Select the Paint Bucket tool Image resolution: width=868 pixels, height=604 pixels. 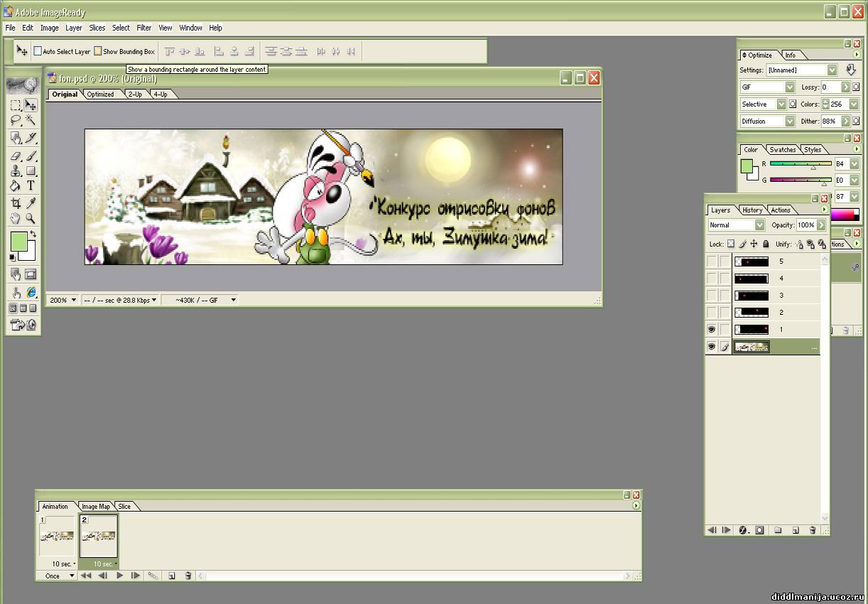(16, 186)
